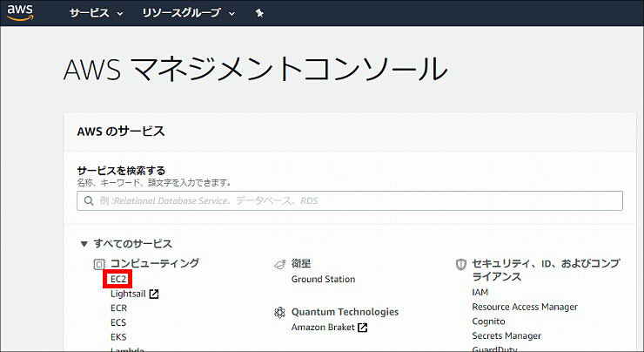Open the pin shortcuts icon in navbar

click(259, 13)
